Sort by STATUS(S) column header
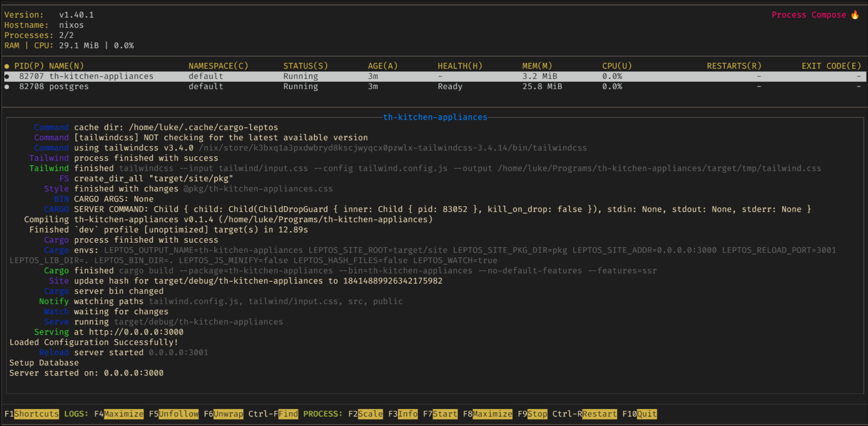868x426 pixels. [x=305, y=66]
